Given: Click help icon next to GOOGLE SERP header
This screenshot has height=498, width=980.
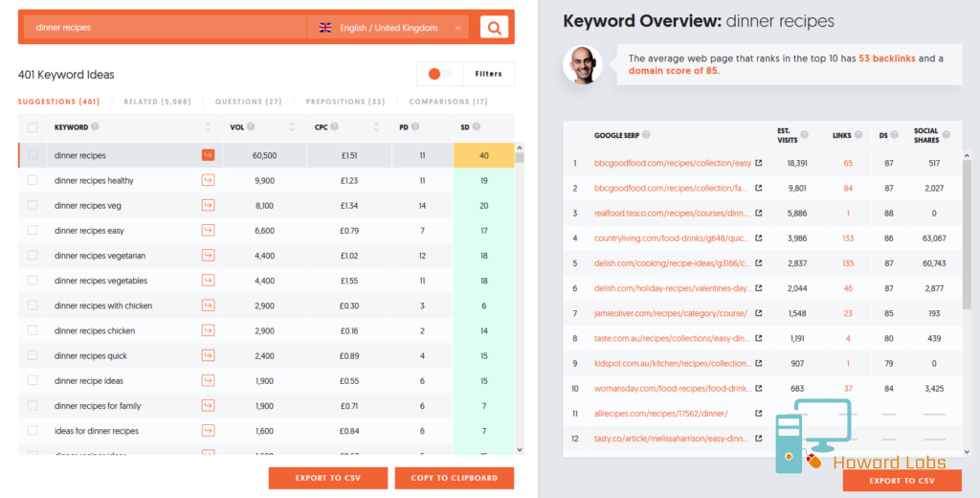Looking at the screenshot, I should coord(646,134).
